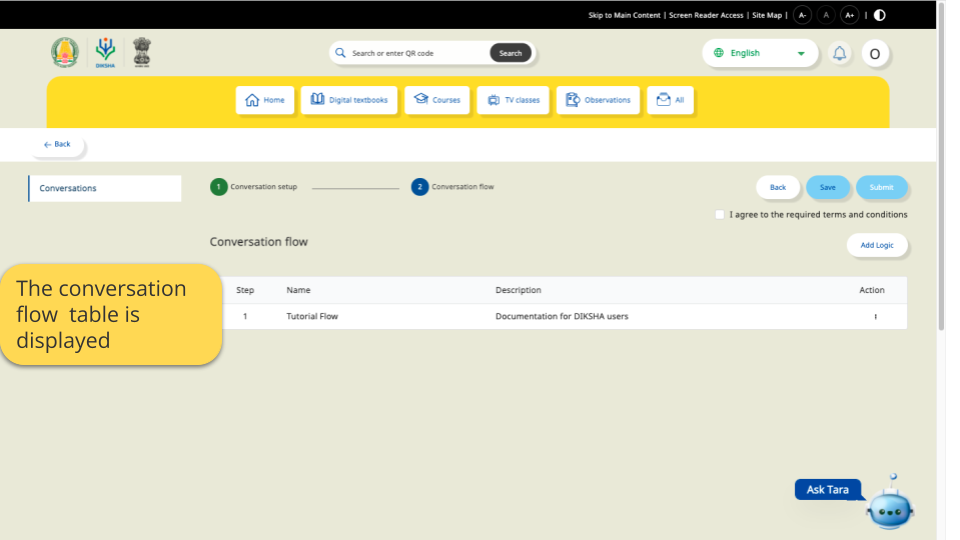Click the notification bell icon
Screen dimensions: 960x540
[x=840, y=54]
